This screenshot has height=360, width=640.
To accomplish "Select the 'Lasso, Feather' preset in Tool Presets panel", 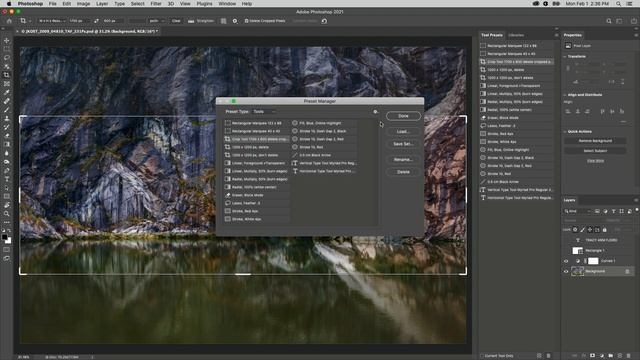I will pos(517,126).
